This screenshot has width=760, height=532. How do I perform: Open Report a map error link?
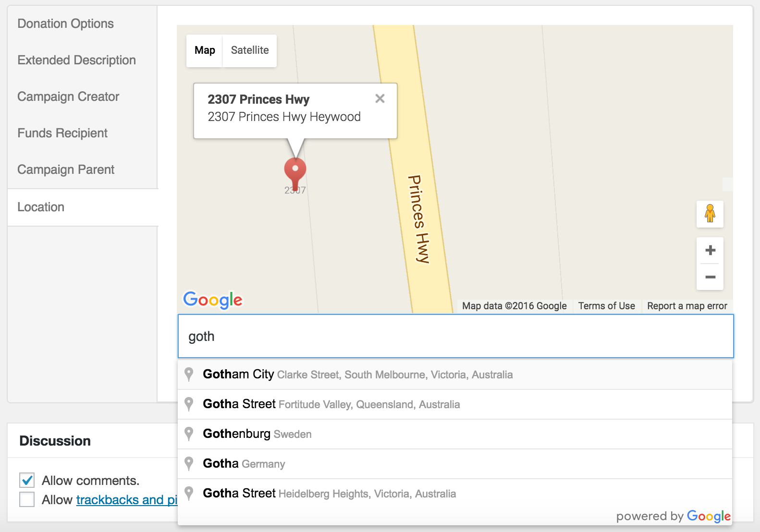(687, 306)
